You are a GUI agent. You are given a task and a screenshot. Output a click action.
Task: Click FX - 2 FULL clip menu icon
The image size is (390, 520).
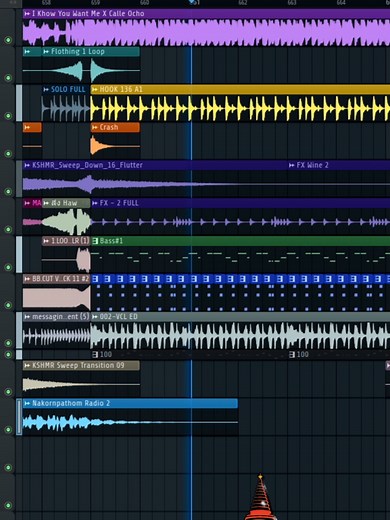95,203
